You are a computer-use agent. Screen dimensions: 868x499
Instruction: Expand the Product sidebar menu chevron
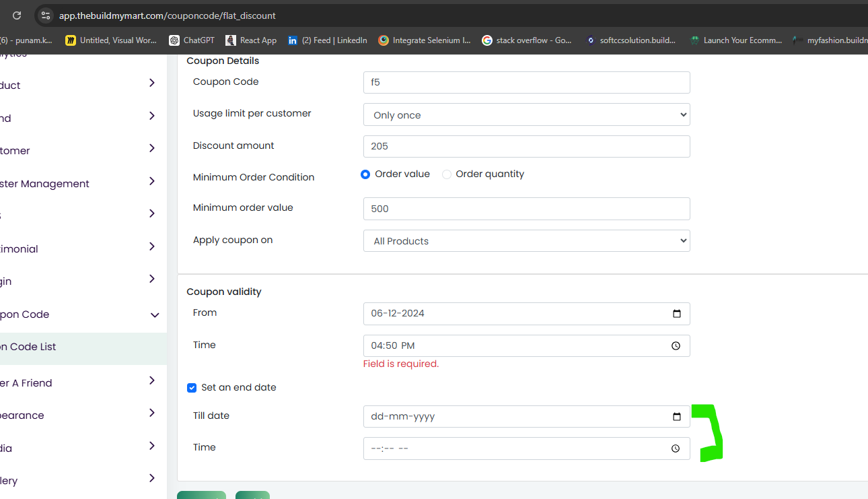click(x=152, y=83)
